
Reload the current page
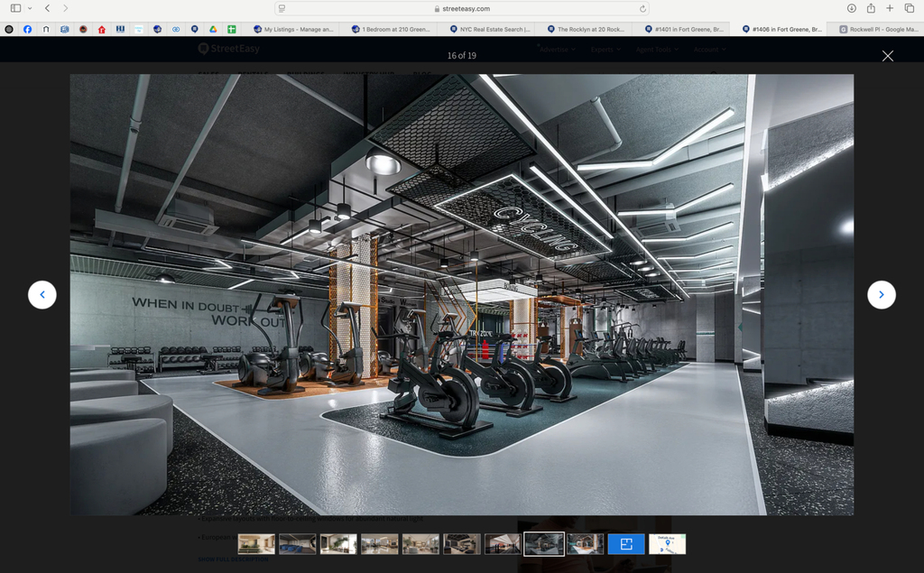(x=642, y=8)
